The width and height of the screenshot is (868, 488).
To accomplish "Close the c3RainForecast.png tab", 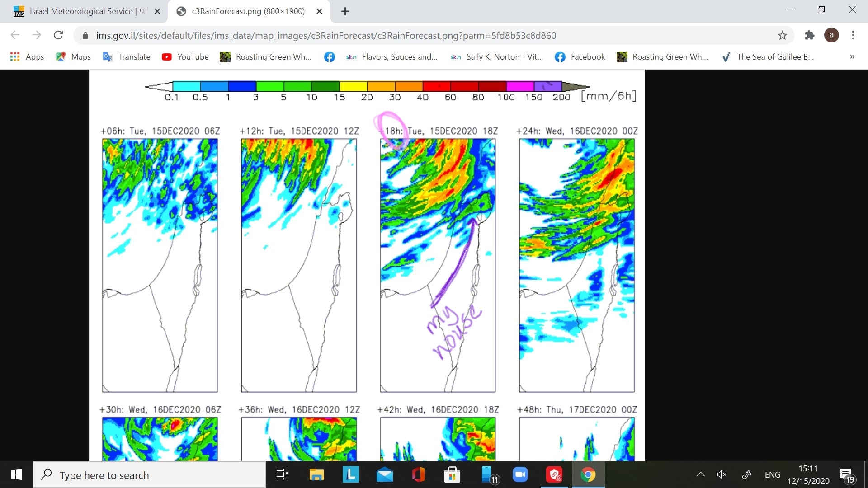I will click(x=319, y=11).
